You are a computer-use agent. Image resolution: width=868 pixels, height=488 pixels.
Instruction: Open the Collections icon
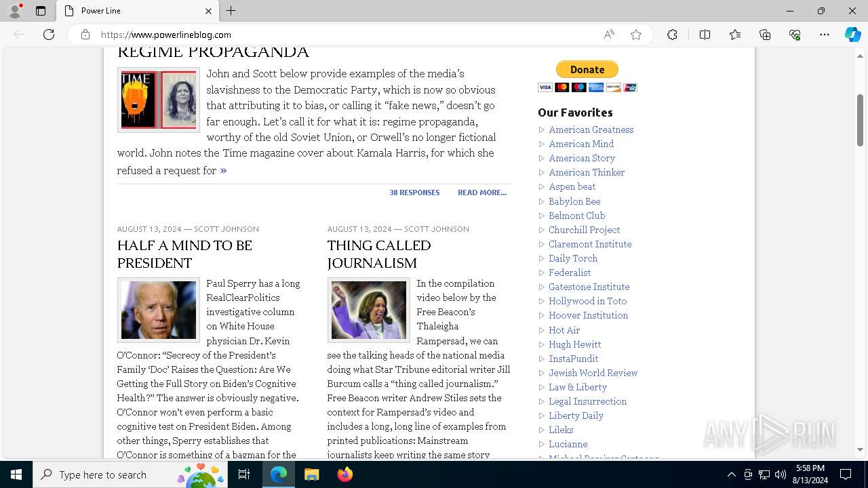point(765,35)
